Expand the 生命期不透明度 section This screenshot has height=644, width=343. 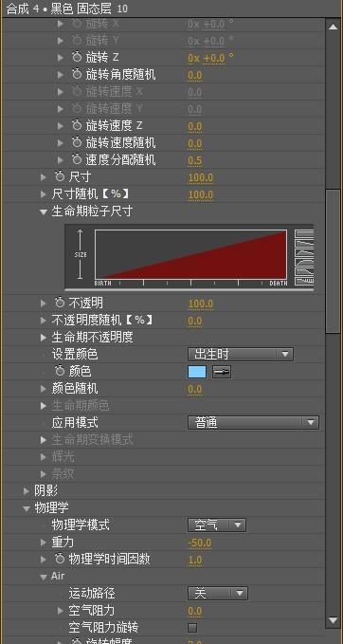click(x=44, y=338)
